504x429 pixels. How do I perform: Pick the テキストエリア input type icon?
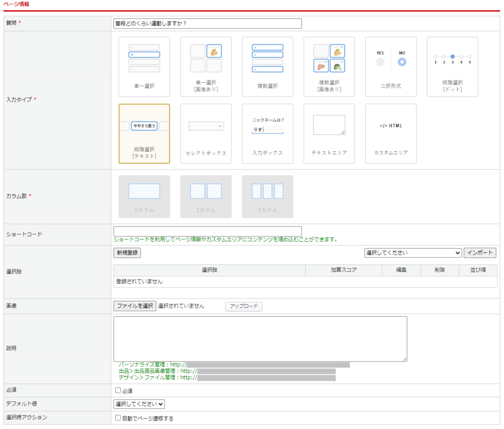point(329,133)
